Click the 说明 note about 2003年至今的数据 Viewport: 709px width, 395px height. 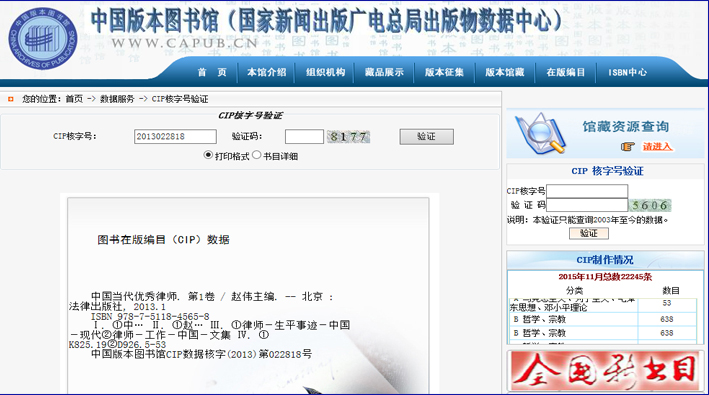pyautogui.click(x=587, y=220)
